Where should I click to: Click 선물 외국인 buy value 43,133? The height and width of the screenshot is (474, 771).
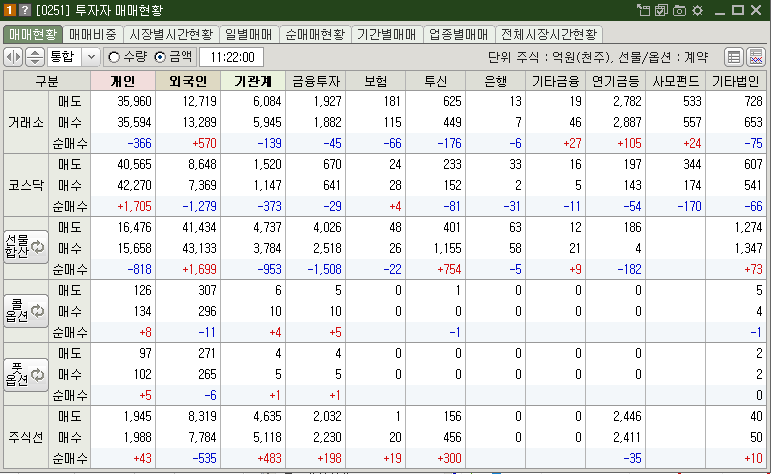[x=199, y=248]
